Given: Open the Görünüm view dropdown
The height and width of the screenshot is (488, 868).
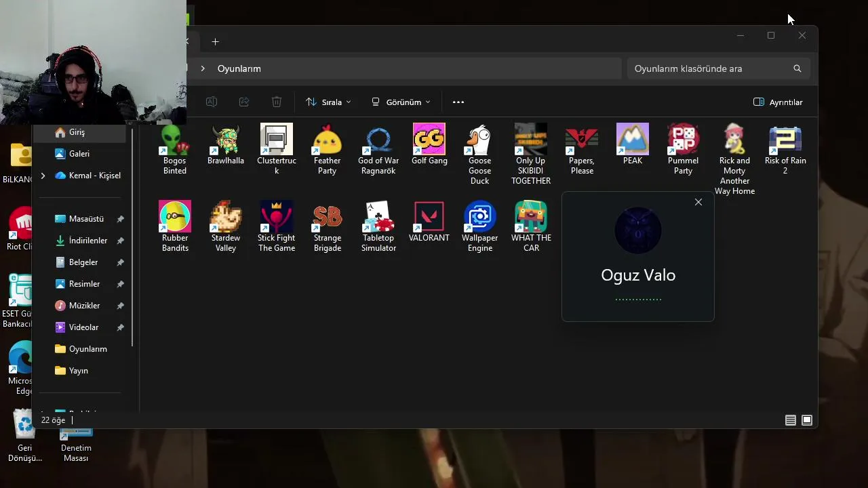Looking at the screenshot, I should click(x=401, y=102).
